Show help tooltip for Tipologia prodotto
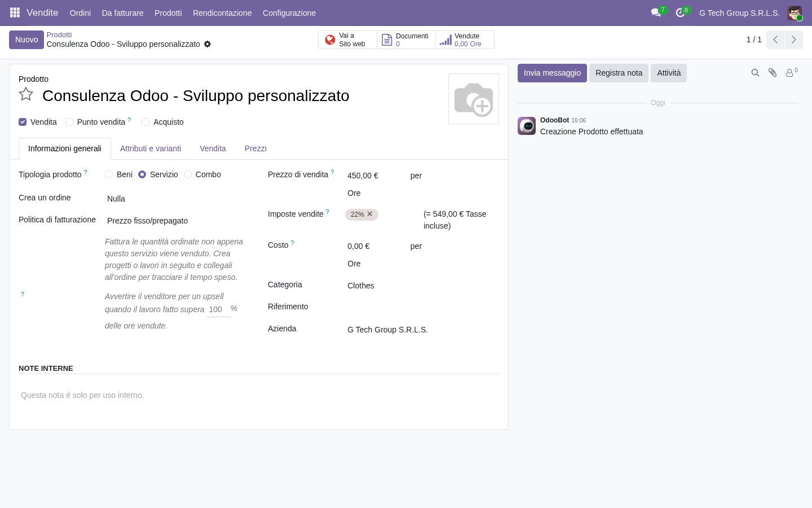This screenshot has height=508, width=812. (x=86, y=172)
